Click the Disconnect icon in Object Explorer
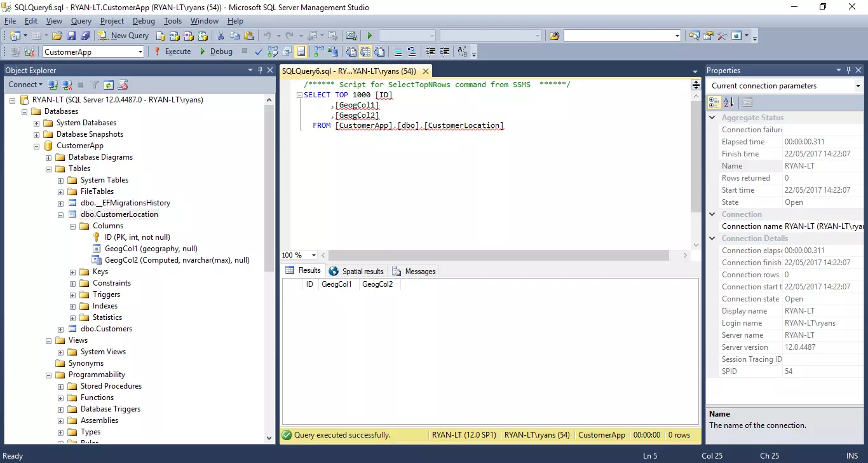 [x=67, y=85]
